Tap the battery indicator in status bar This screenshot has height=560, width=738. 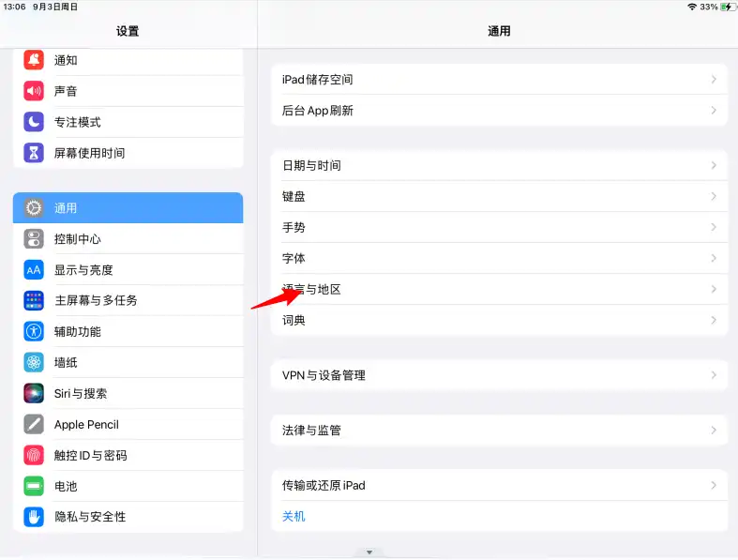point(728,7)
